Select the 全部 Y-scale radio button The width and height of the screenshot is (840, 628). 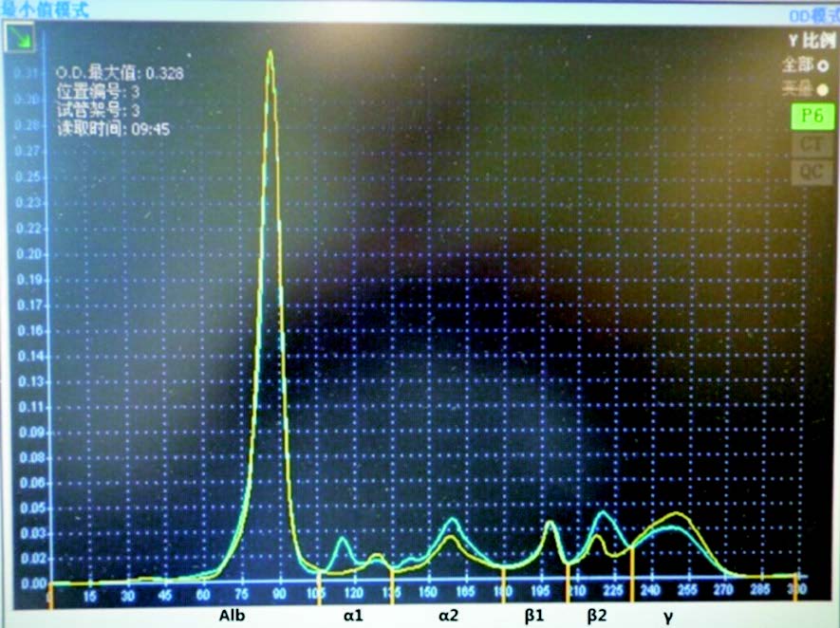(822, 67)
